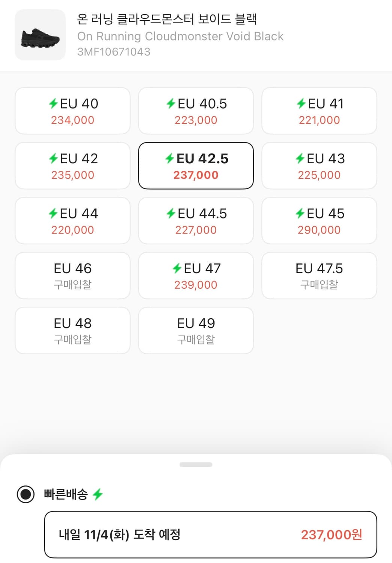
Task: Tap the selected EU 42.5 size
Action: pos(196,166)
